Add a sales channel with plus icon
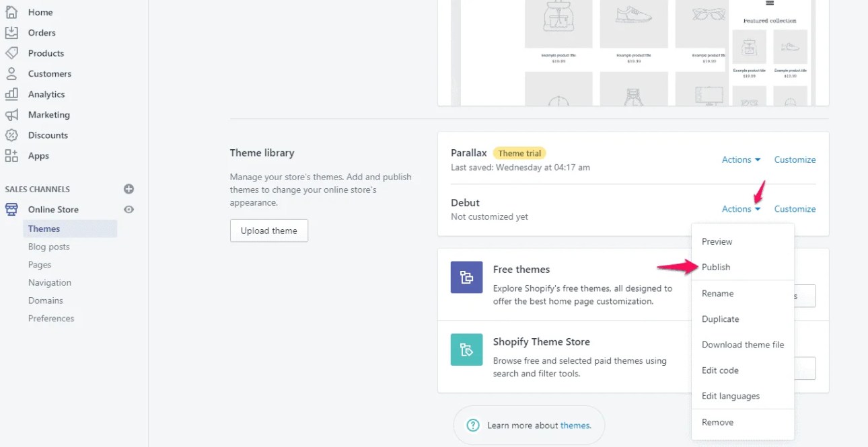Image resolution: width=868 pixels, height=447 pixels. click(x=129, y=189)
